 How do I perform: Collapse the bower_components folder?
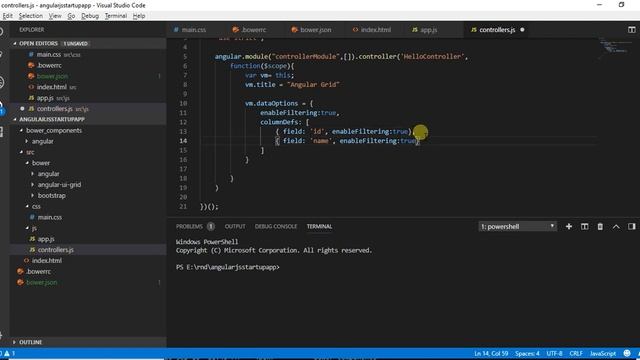click(21, 130)
